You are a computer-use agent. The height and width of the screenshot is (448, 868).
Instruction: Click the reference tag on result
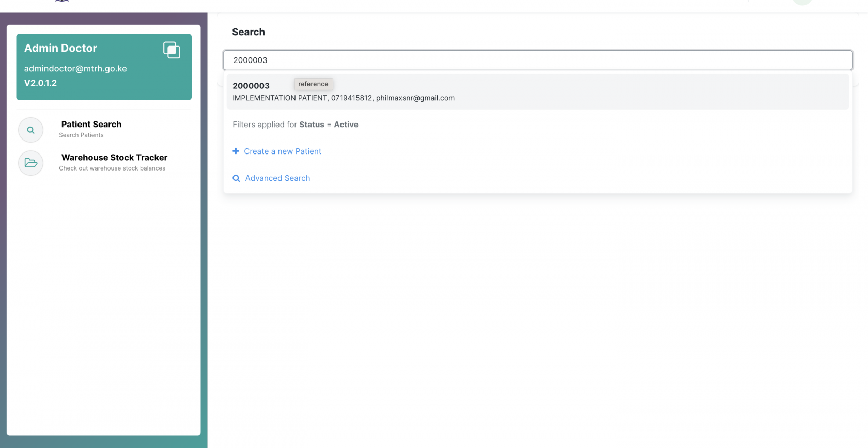pyautogui.click(x=313, y=84)
